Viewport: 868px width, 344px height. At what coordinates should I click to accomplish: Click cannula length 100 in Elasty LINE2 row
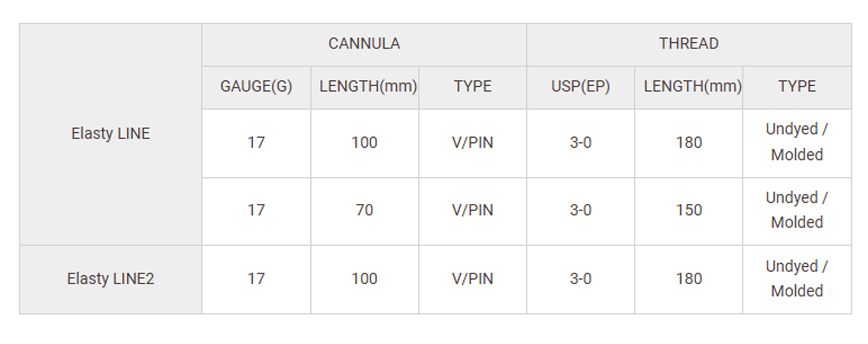[x=365, y=279]
